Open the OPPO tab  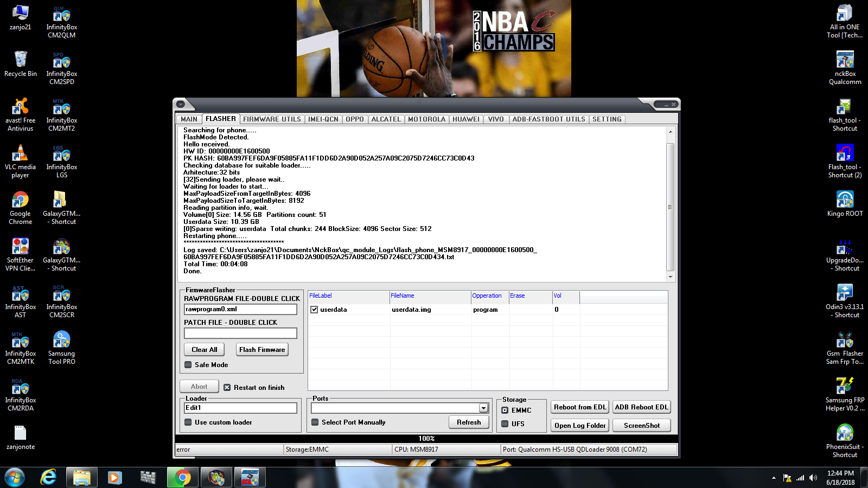click(x=355, y=119)
